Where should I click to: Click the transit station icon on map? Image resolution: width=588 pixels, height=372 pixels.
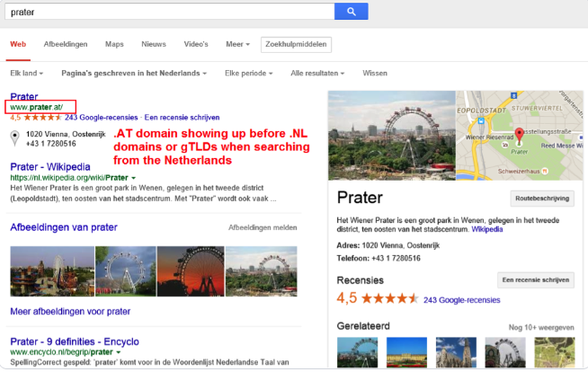pos(481,120)
